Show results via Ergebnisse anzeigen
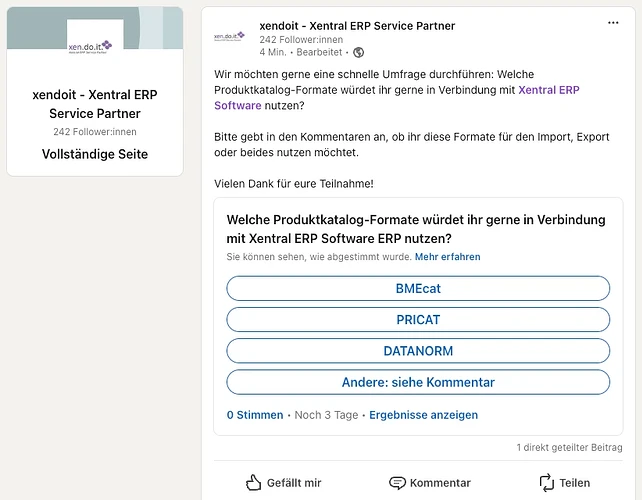 coord(423,415)
